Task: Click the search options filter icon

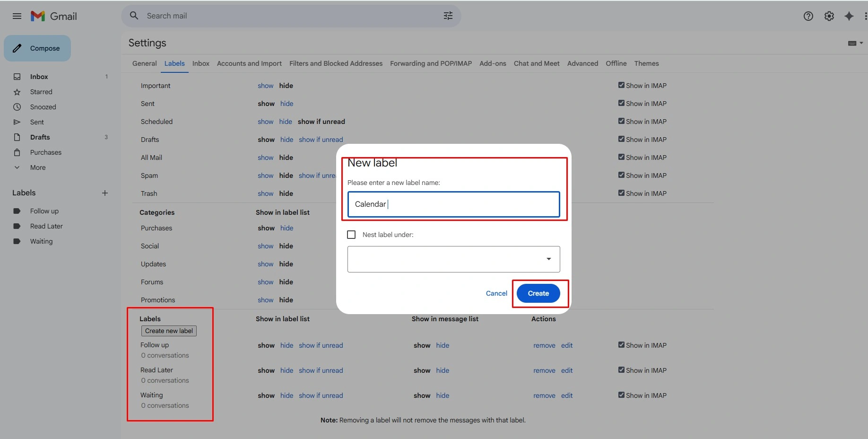Action: pos(448,16)
